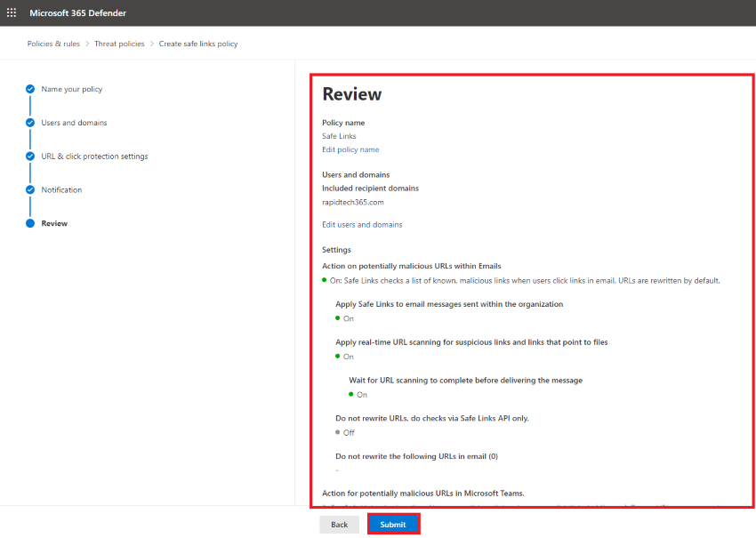Click Apply real-time URL scanning label
This screenshot has height=538, width=756.
click(x=471, y=342)
